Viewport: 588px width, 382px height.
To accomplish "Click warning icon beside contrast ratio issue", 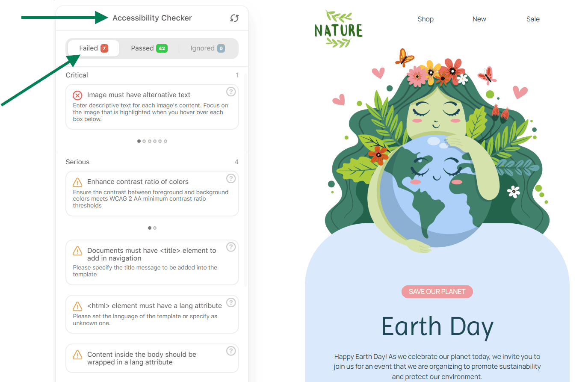I will coord(77,182).
